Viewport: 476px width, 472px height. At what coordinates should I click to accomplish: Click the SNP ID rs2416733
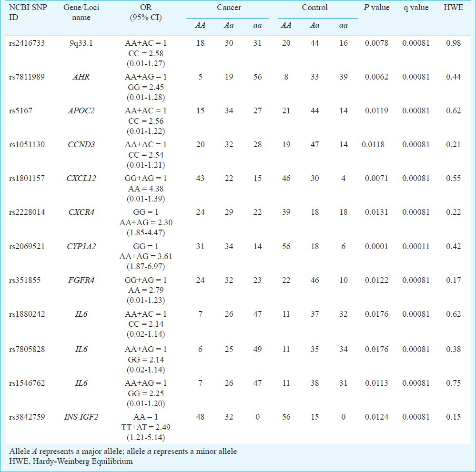click(27, 43)
